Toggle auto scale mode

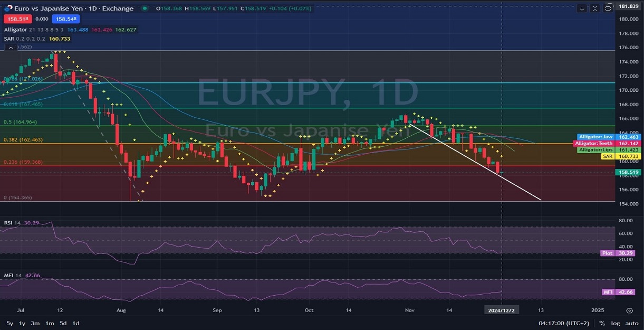click(632, 323)
